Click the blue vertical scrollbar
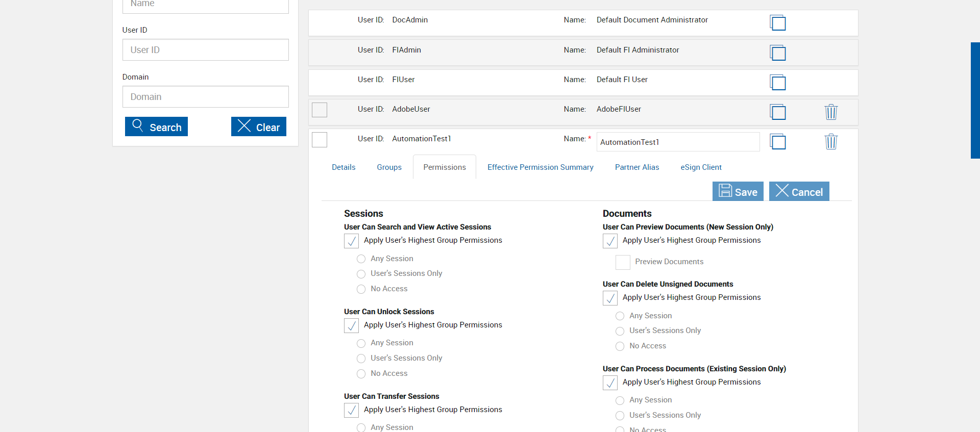 pos(975,100)
